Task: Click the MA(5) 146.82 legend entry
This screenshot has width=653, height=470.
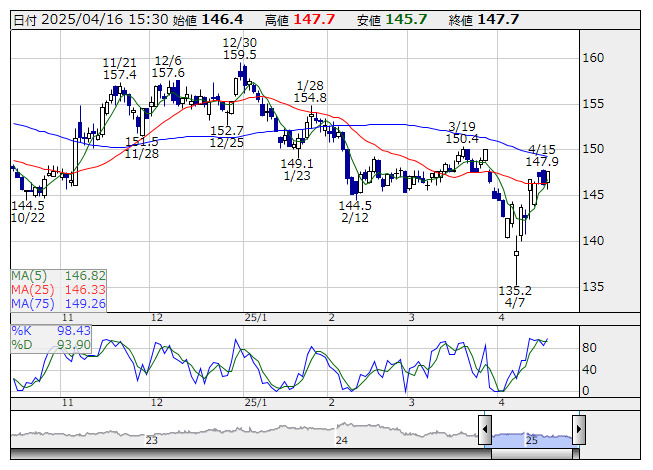Action: (x=58, y=276)
